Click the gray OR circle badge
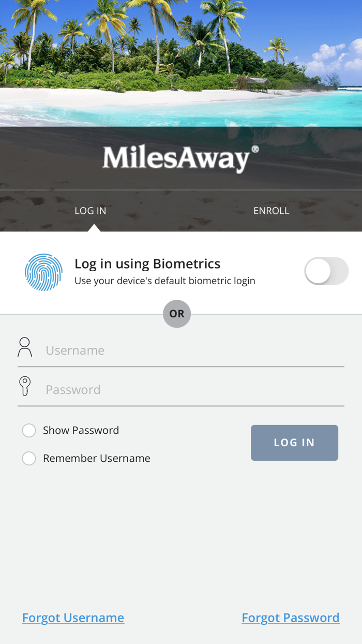The image size is (362, 644). point(177,314)
